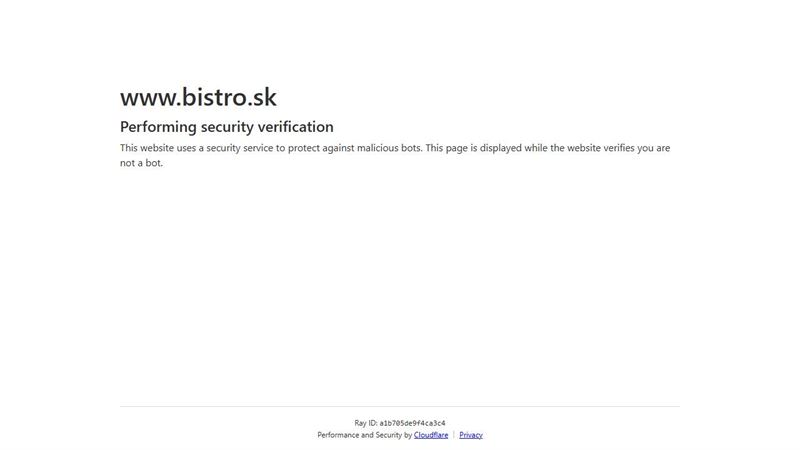Click the vertical separator between Cloudflare and Privacy

click(x=454, y=435)
